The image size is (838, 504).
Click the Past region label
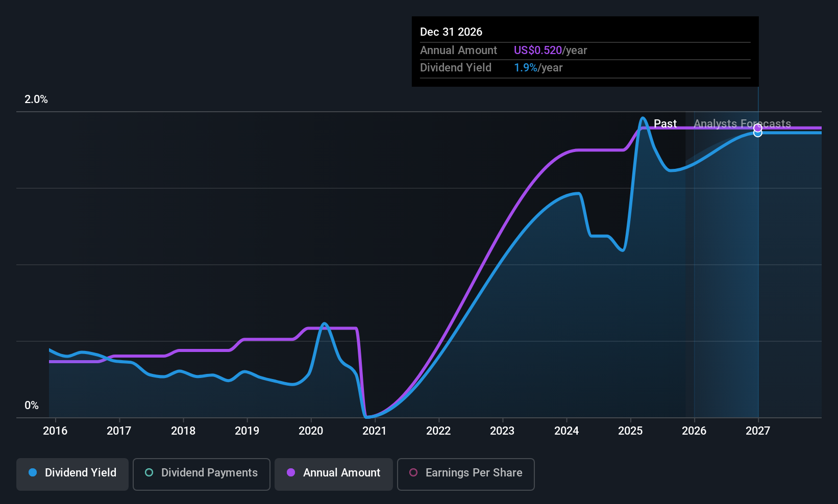[x=665, y=123]
